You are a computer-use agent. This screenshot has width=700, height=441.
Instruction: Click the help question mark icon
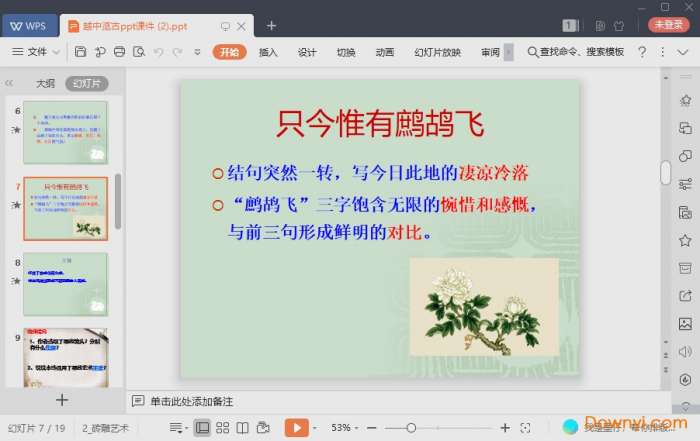click(642, 52)
